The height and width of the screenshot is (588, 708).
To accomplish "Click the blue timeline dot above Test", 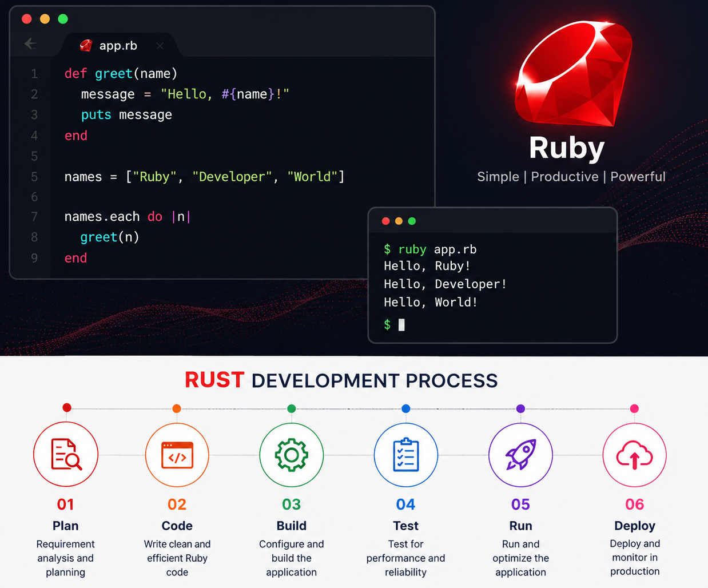I will click(x=406, y=408).
